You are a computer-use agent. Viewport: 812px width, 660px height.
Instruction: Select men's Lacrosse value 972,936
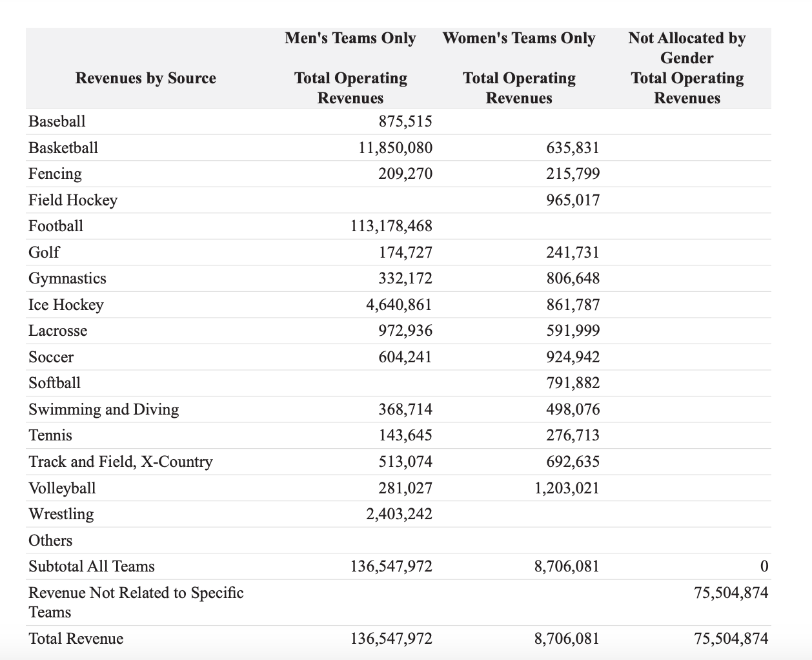405,331
